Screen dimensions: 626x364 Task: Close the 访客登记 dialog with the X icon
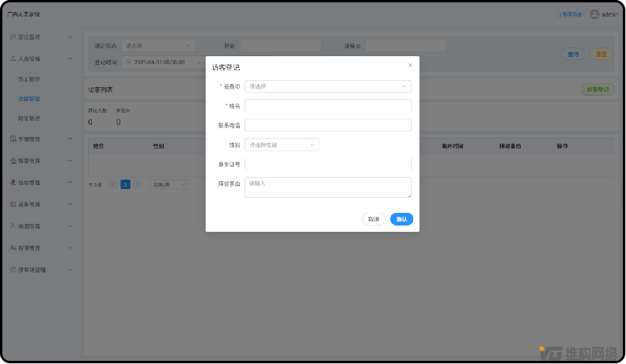point(410,65)
